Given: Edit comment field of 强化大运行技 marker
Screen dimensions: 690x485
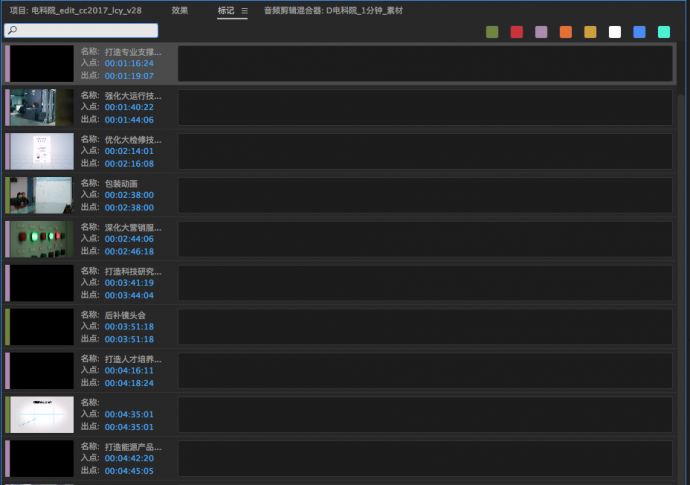Looking at the screenshot, I should [425, 107].
